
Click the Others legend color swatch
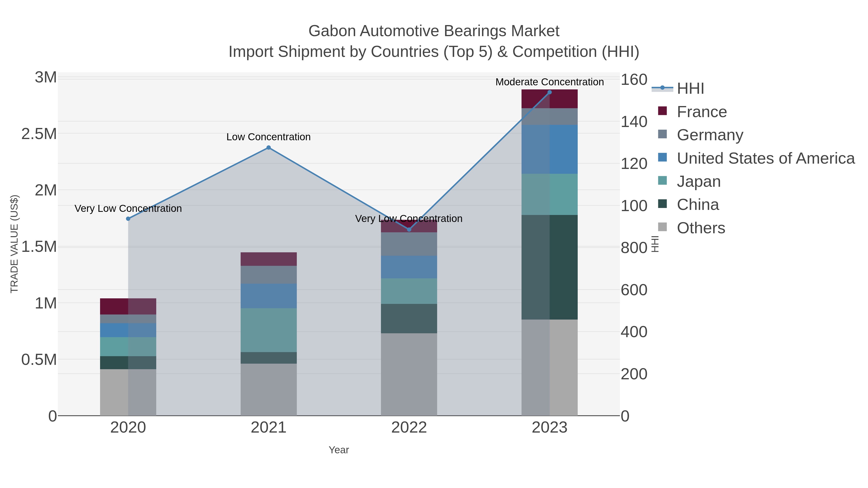[662, 227]
